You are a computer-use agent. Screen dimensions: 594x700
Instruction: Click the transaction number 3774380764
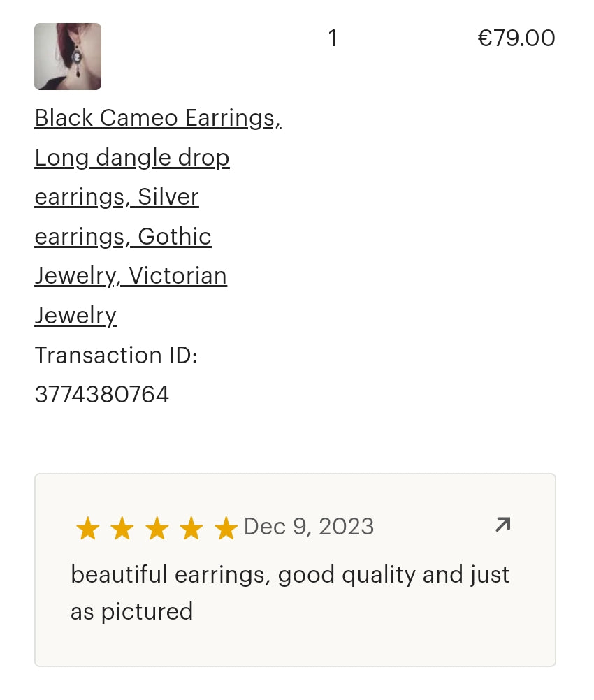point(102,395)
